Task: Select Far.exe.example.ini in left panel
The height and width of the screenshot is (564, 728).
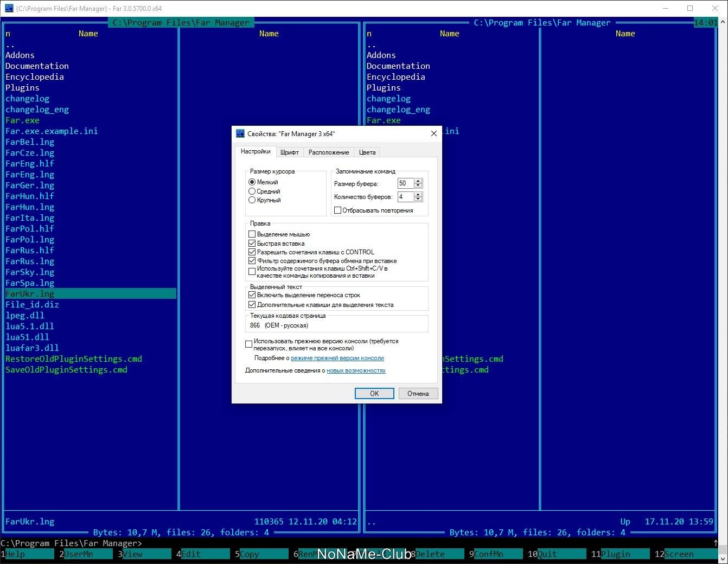Action: [x=52, y=131]
